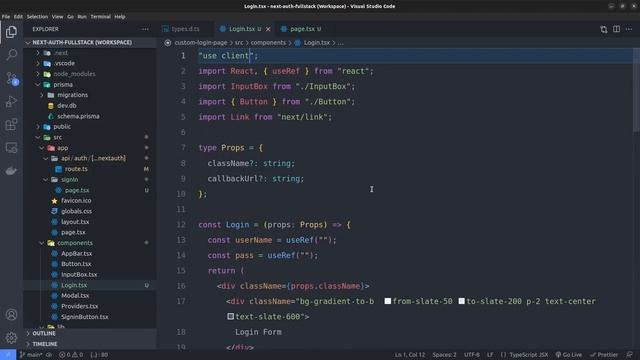Open the Terminal menu

click(100, 17)
